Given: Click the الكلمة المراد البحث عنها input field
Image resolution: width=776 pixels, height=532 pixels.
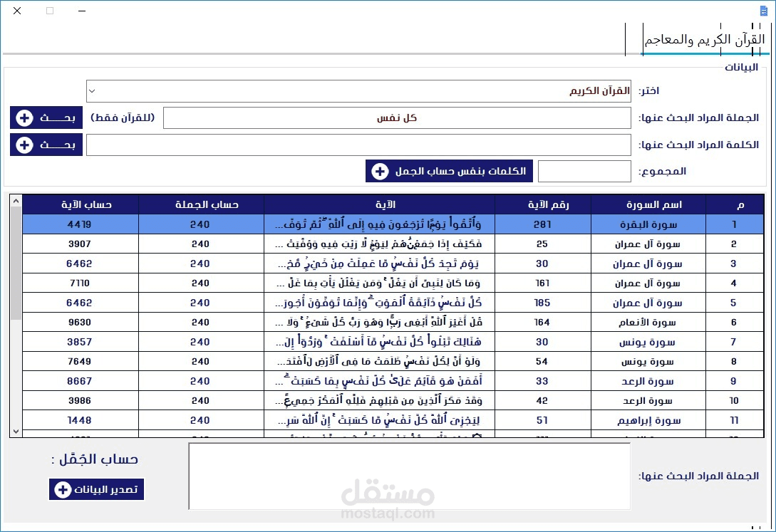Looking at the screenshot, I should coord(358,145).
